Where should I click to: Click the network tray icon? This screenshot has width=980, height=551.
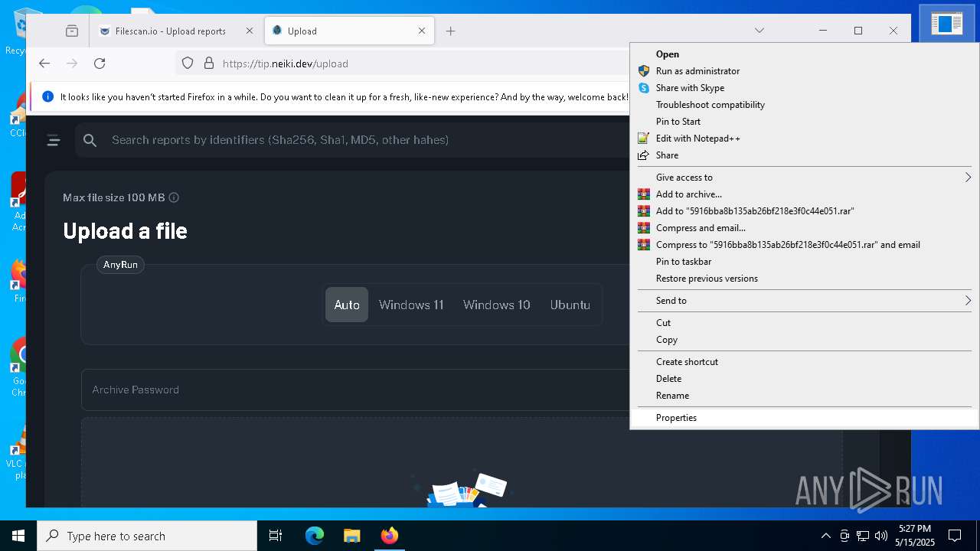[x=863, y=536]
